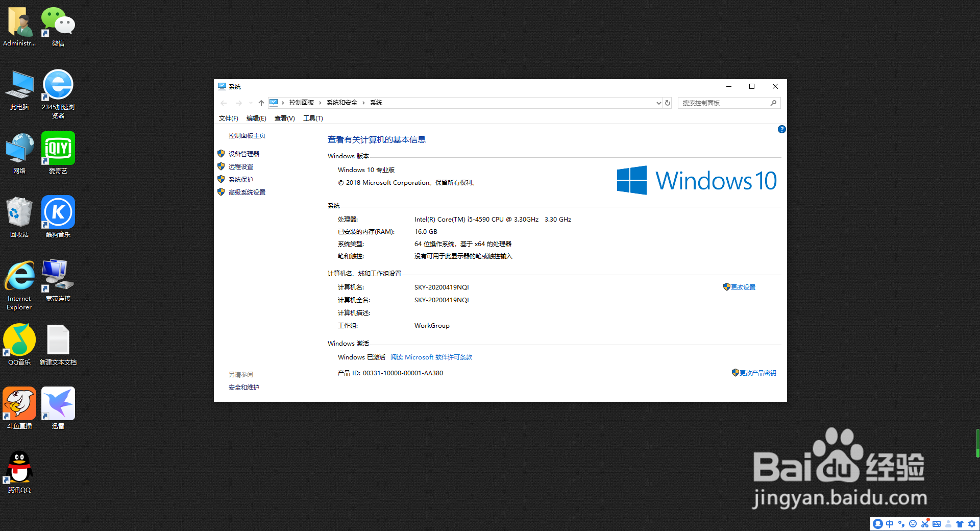Click the processor value Intel Core i5-4590
980x531 pixels.
pyautogui.click(x=493, y=220)
